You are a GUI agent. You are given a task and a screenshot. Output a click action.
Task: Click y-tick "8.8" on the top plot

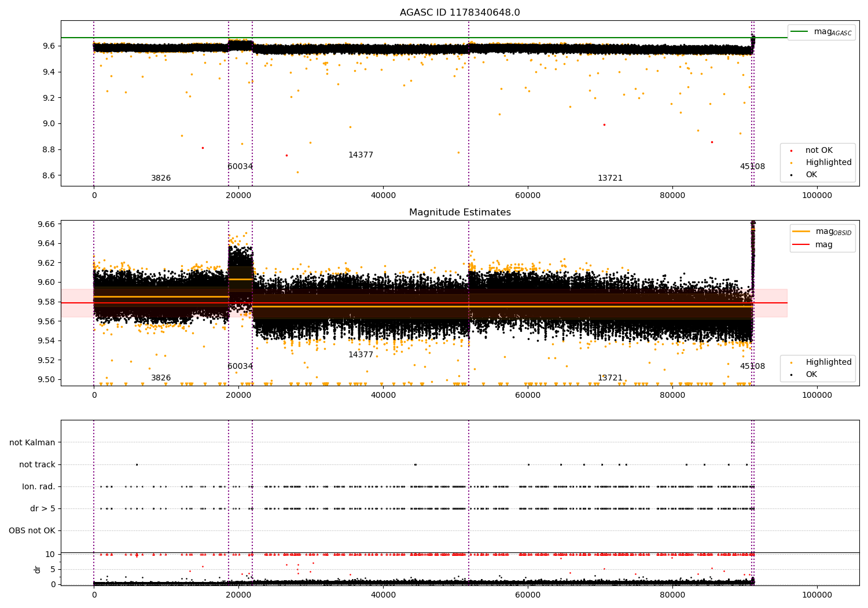click(x=49, y=149)
